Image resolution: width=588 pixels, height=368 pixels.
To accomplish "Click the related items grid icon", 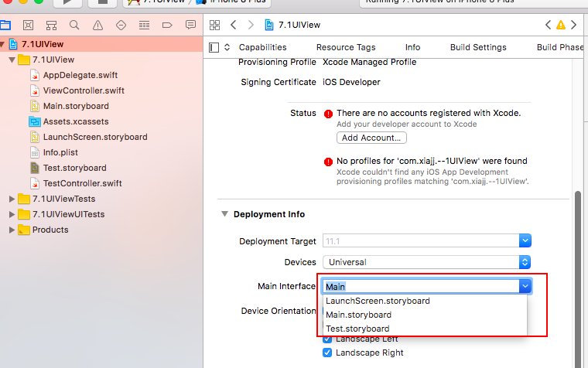I will pyautogui.click(x=214, y=26).
